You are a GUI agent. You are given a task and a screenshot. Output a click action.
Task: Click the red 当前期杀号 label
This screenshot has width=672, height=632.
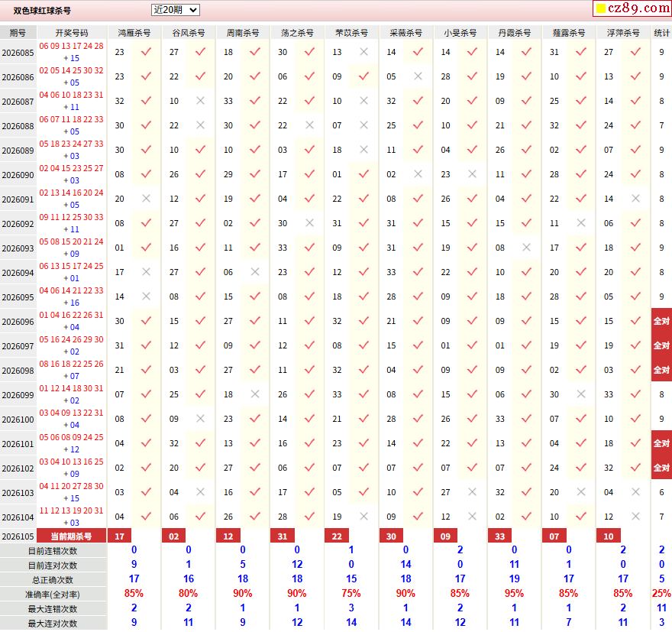(72, 536)
